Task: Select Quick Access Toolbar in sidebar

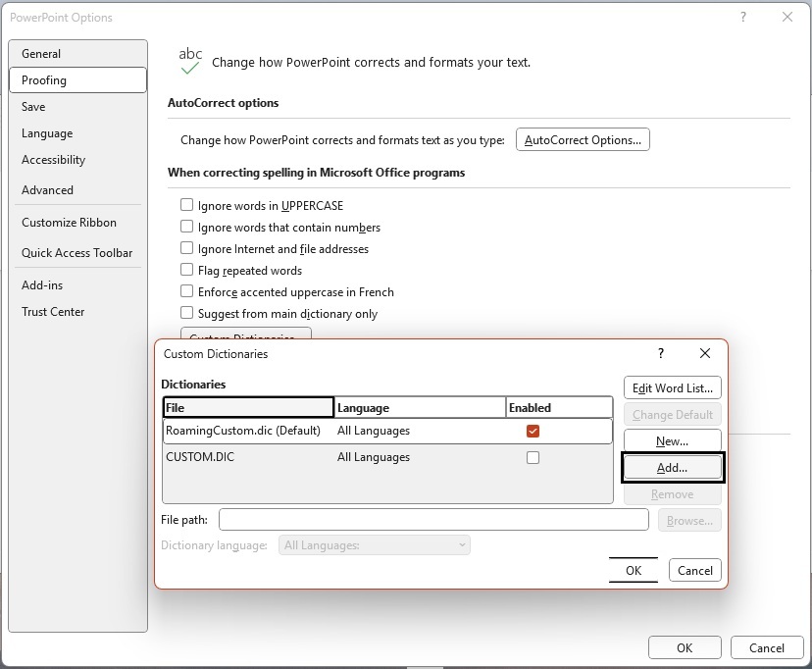Action: pyautogui.click(x=76, y=253)
